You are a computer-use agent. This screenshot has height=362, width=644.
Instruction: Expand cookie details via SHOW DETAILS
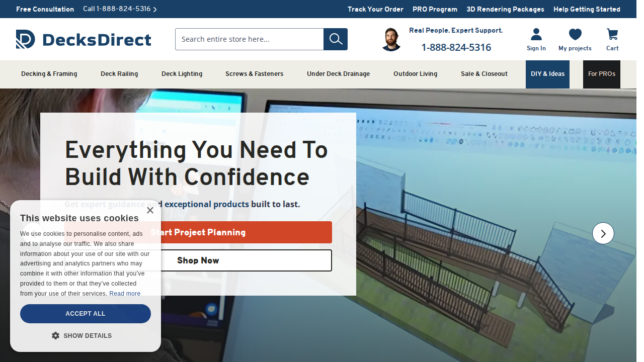pyautogui.click(x=87, y=335)
